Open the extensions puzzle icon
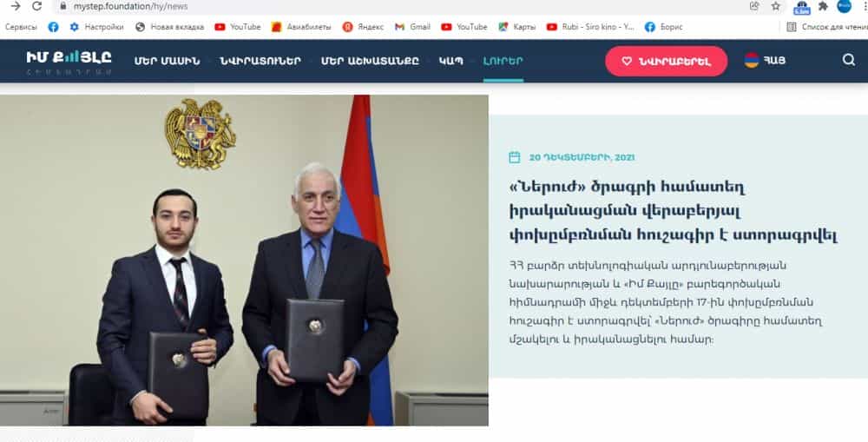This screenshot has height=442, width=868. (x=823, y=6)
